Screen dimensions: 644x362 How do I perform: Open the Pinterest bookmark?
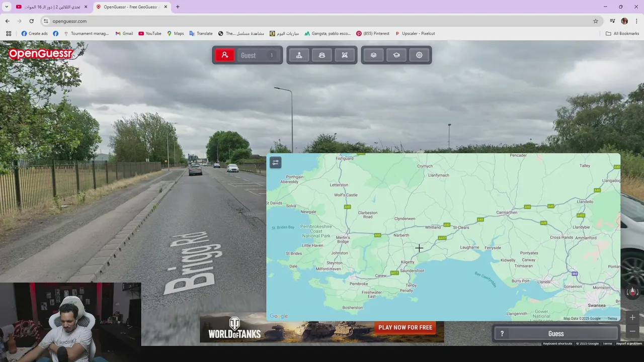click(372, 34)
